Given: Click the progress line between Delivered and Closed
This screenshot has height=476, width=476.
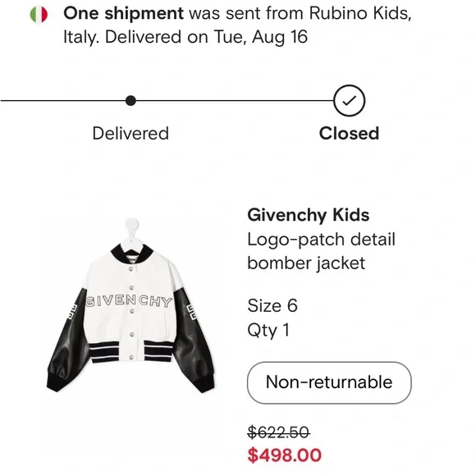Looking at the screenshot, I should point(235,100).
